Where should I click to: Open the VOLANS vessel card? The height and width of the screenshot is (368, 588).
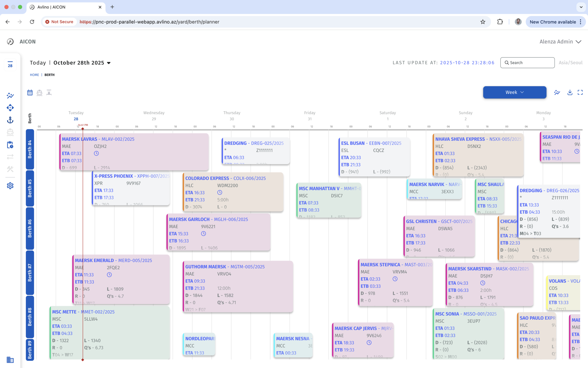(563, 293)
